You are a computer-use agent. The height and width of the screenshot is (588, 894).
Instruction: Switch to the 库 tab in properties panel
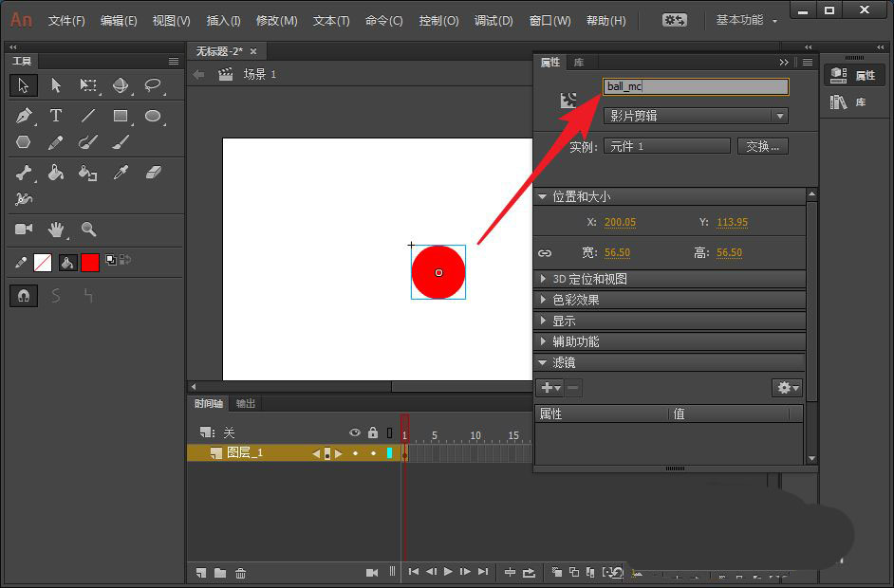[579, 62]
